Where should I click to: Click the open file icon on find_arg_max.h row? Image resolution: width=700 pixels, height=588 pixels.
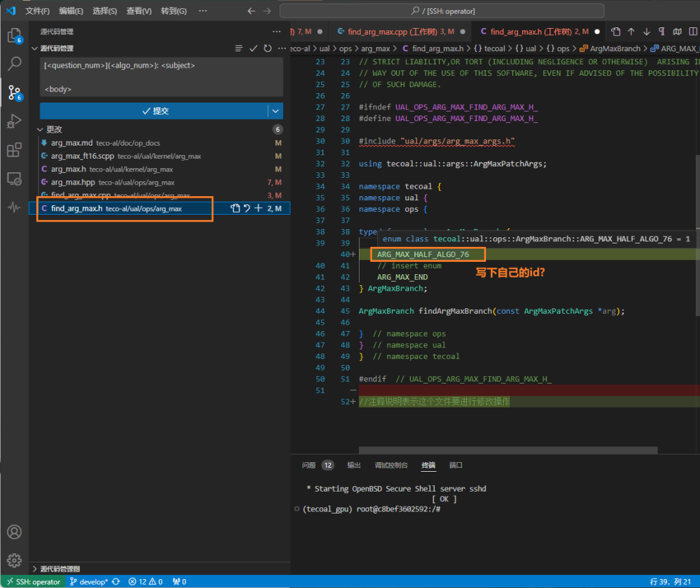point(235,209)
